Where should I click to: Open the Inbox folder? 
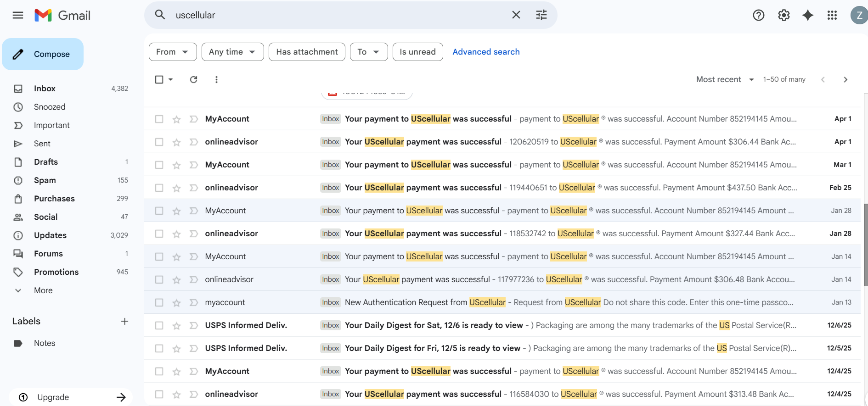pyautogui.click(x=45, y=89)
